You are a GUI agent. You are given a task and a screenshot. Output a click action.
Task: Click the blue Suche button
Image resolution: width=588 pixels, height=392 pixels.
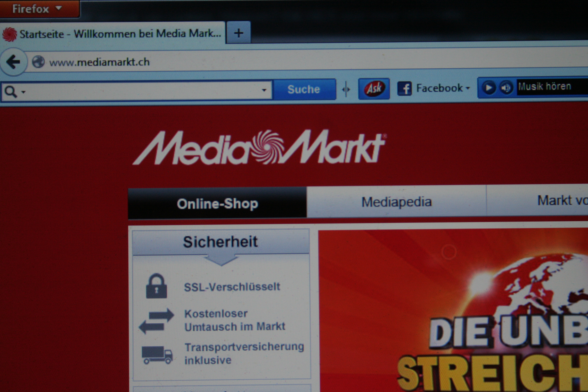[x=304, y=89]
